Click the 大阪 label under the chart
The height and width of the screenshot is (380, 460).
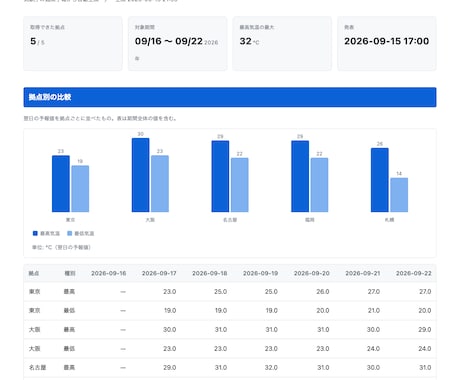(x=150, y=220)
